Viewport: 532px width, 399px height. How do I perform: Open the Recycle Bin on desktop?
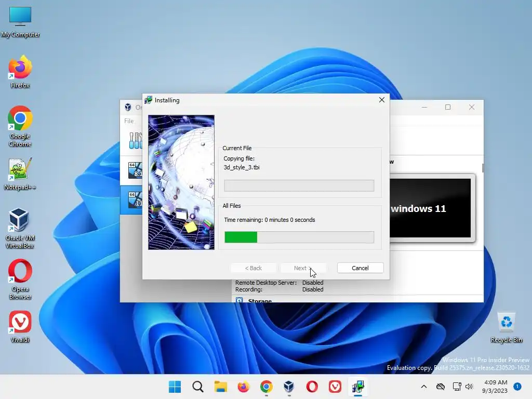click(506, 327)
